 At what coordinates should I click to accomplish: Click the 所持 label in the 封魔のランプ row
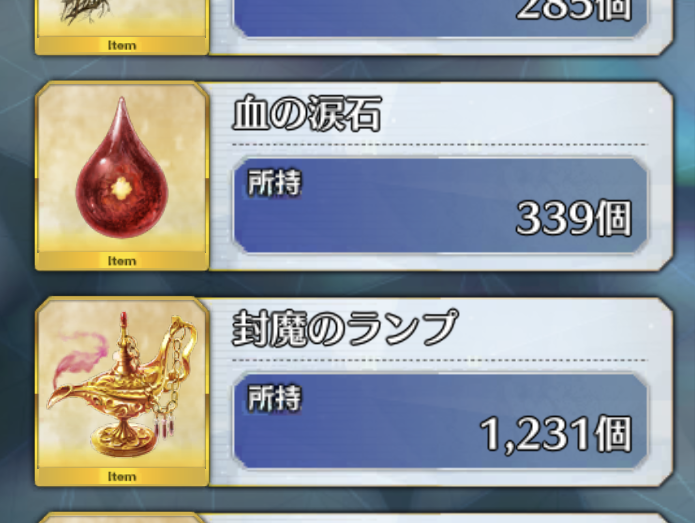tap(274, 398)
